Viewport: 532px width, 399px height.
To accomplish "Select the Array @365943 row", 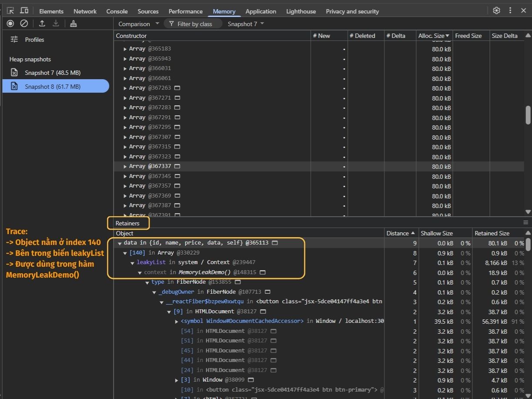I will [319, 58].
